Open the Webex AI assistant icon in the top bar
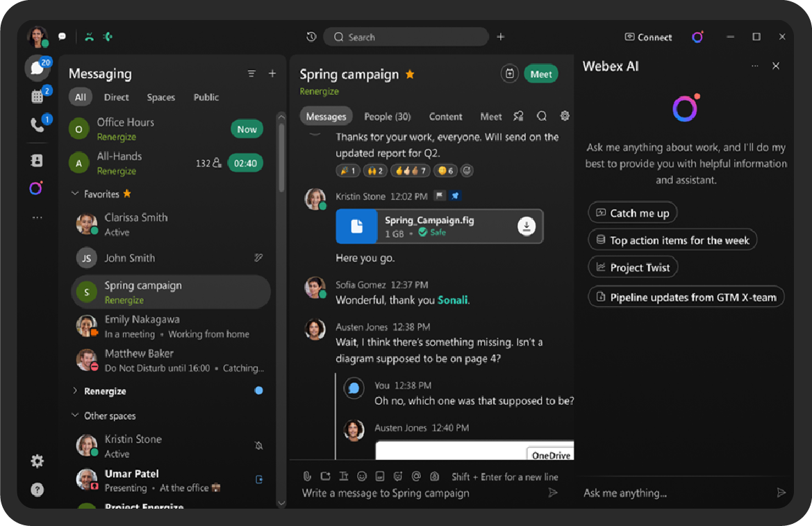Image resolution: width=812 pixels, height=526 pixels. pyautogui.click(x=697, y=37)
